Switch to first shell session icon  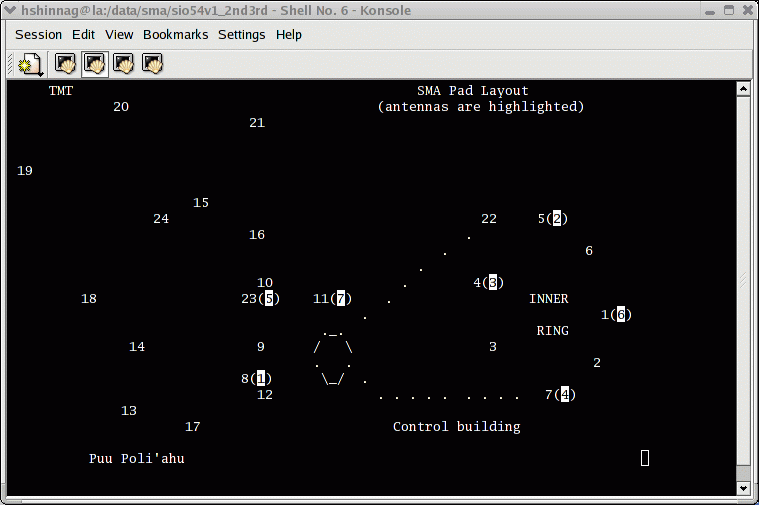[x=65, y=64]
